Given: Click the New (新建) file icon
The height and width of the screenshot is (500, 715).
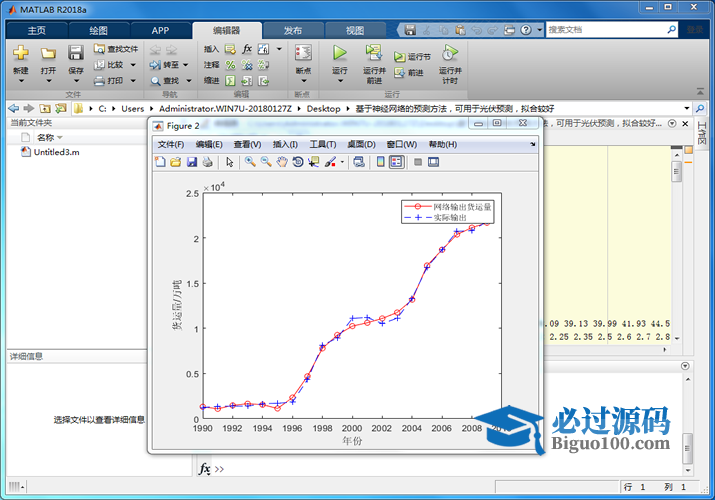Looking at the screenshot, I should pyautogui.click(x=21, y=53).
